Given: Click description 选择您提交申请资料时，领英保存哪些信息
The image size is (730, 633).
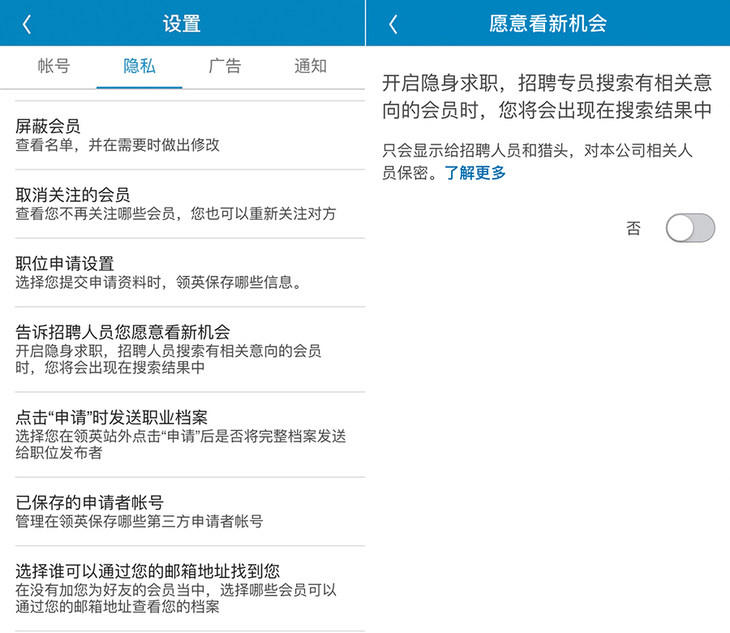Looking at the screenshot, I should (x=158, y=282).
